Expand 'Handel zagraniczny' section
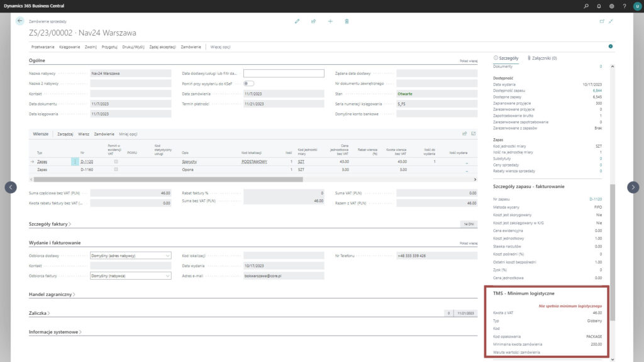Screen dimensions: 644x362 [x=52, y=294]
